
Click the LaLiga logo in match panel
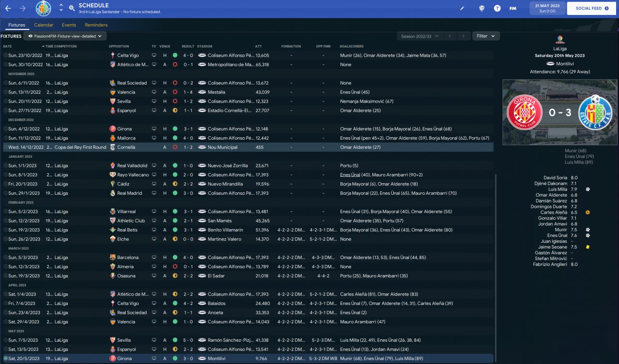pos(560,40)
